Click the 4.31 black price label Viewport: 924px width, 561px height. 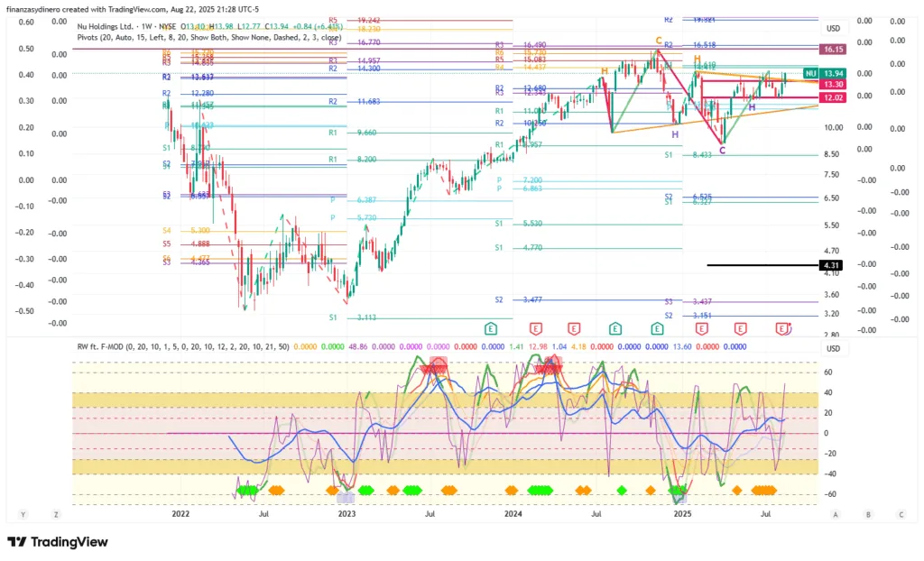pos(831,265)
